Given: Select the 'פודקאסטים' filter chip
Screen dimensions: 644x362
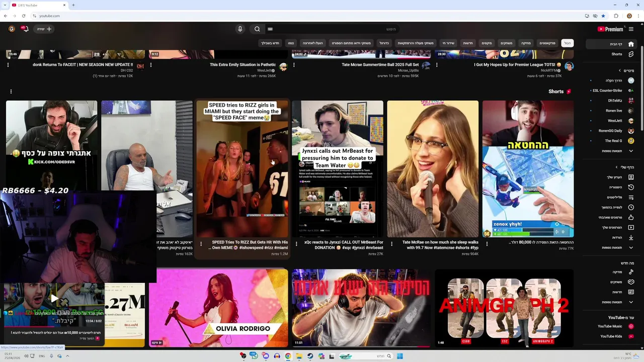Looking at the screenshot, I should [547, 43].
